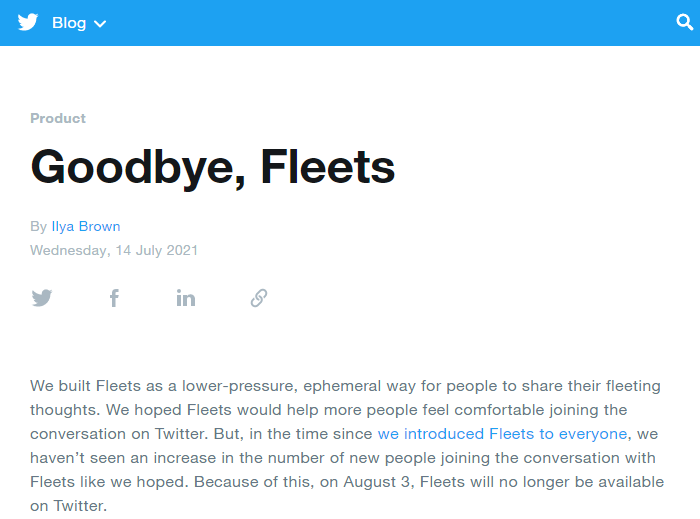This screenshot has width=700, height=519.
Task: Follow the "we introduced Fleets to everyone" link
Action: [x=502, y=434]
